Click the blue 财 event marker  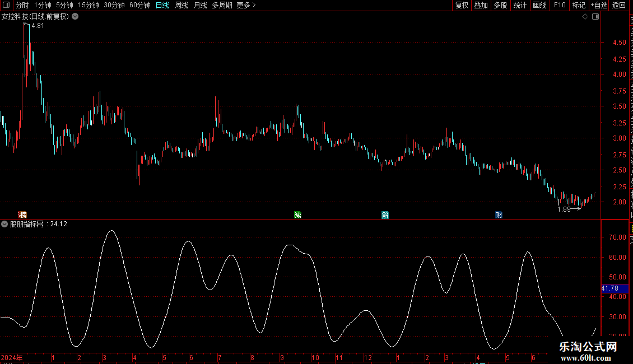tap(499, 214)
